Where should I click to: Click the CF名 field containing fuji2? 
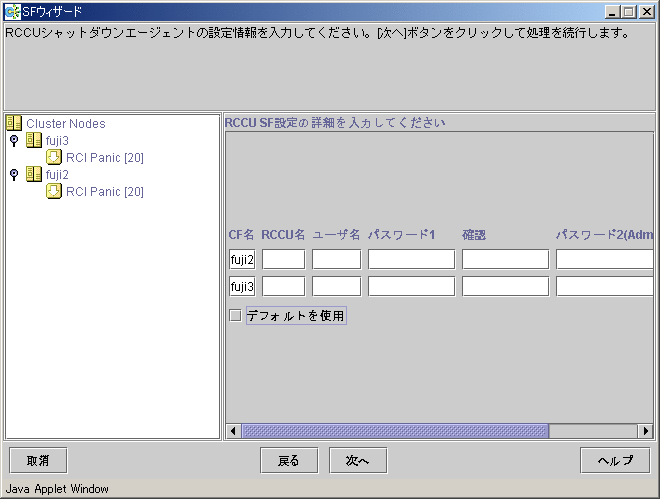[242, 259]
